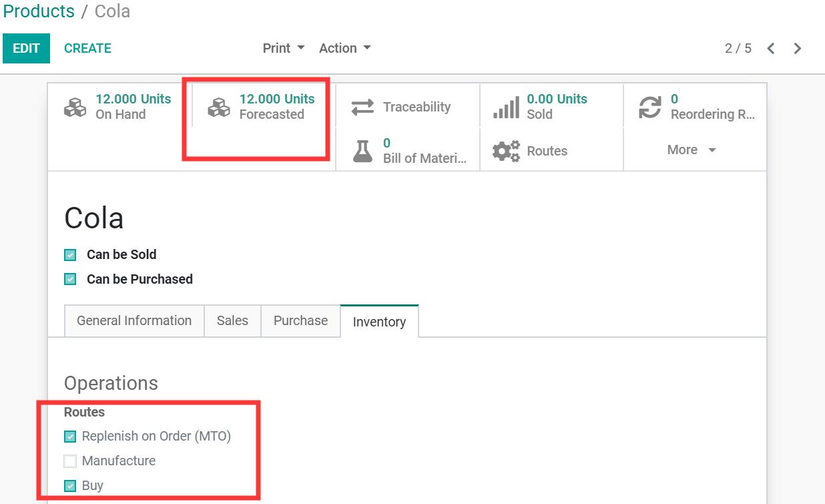Go to next record arrow
825x504 pixels.
797,49
